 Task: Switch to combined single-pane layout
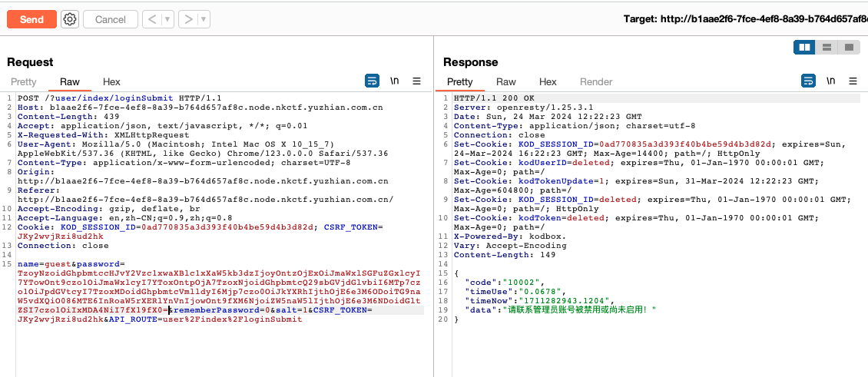[848, 48]
